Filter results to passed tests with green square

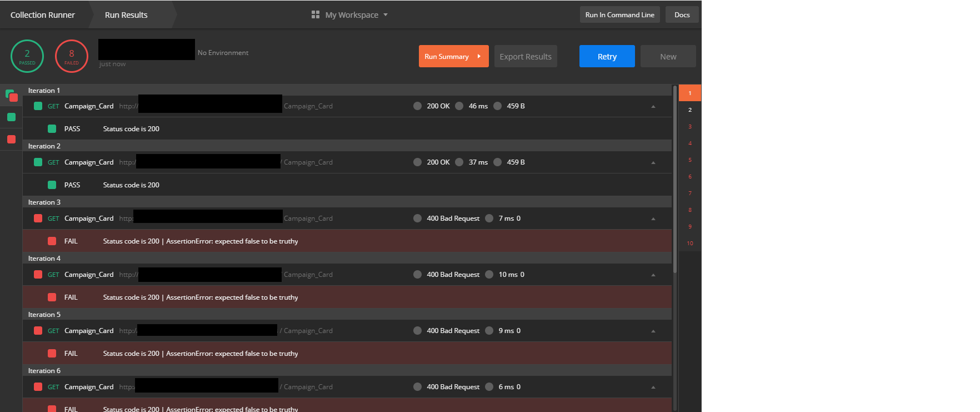pos(11,117)
